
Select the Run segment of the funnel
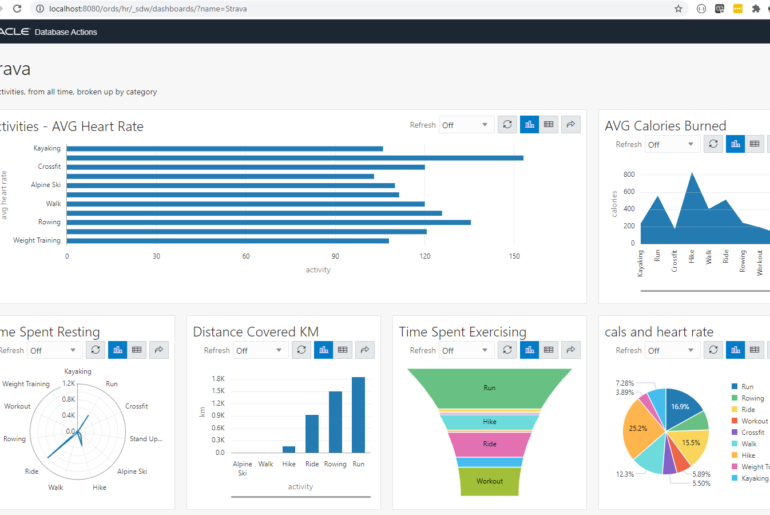coord(490,388)
